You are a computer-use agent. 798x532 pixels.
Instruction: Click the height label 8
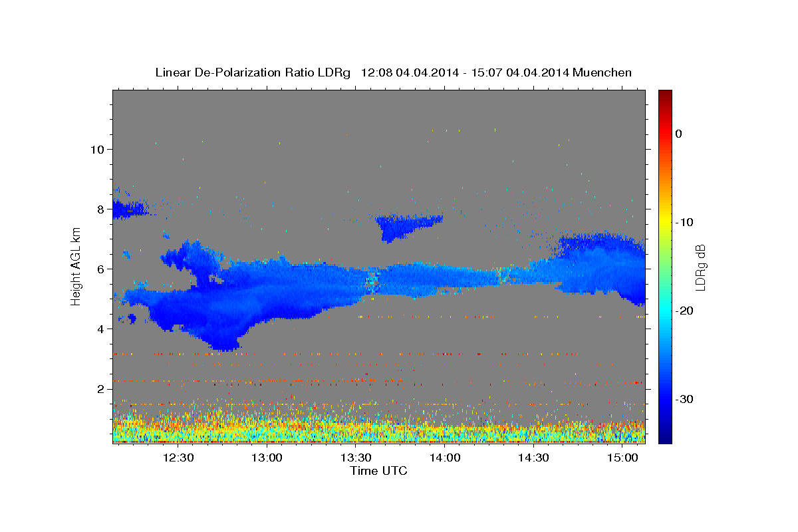point(99,209)
